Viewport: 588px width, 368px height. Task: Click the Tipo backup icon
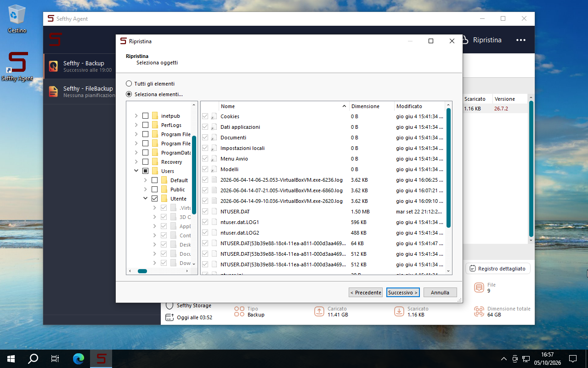[239, 311]
